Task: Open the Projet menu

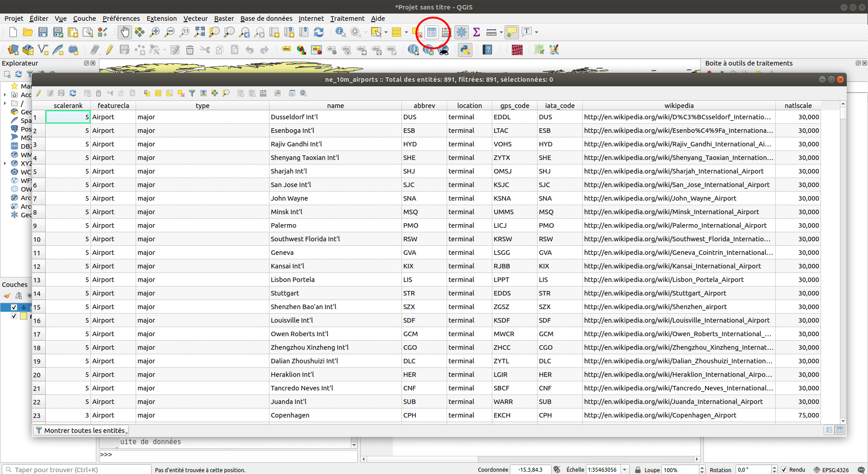Action: pos(14,19)
